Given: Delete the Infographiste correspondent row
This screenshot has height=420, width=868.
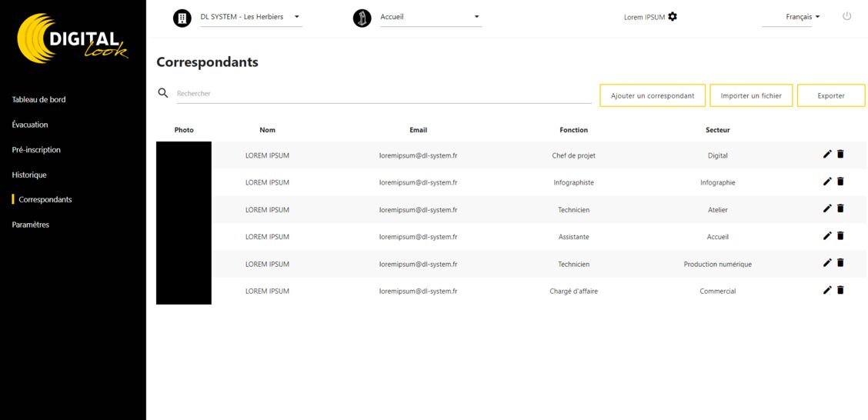Looking at the screenshot, I should (840, 182).
